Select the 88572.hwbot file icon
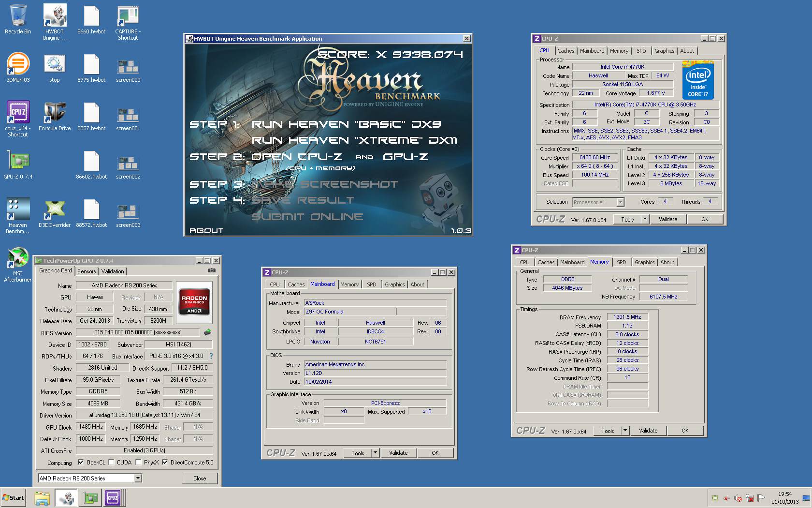 (91, 213)
